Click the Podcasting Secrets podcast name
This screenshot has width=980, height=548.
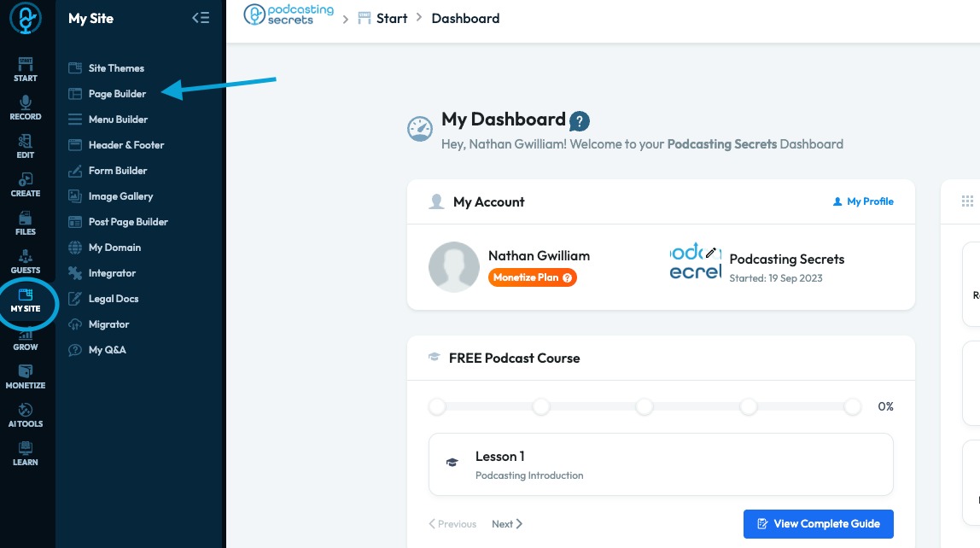point(787,259)
